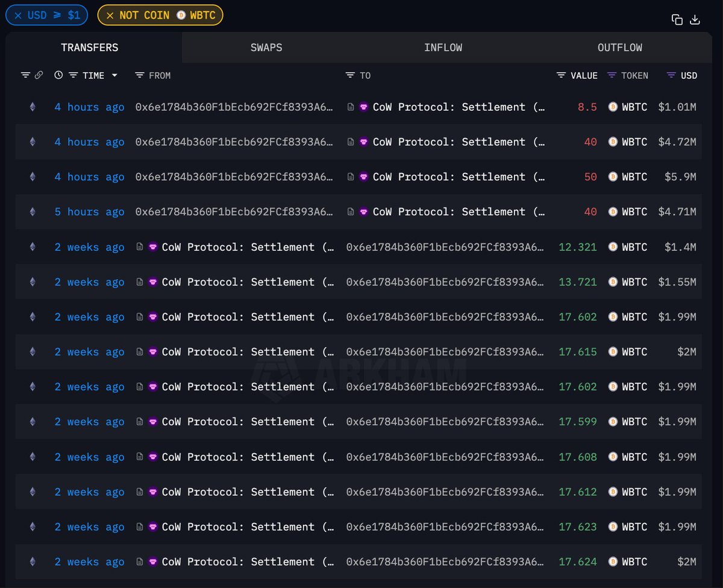This screenshot has height=588, width=723.
Task: Click the link chain icon in table header
Action: pos(39,75)
